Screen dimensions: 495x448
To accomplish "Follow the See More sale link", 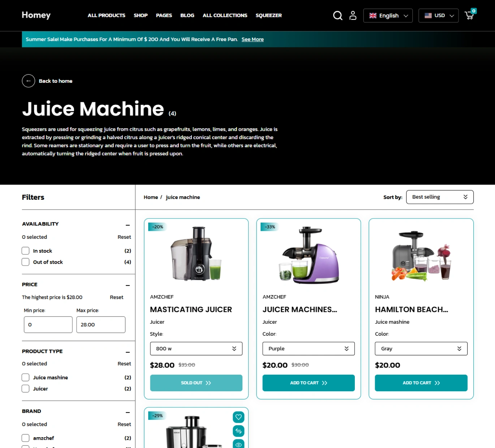I will point(252,39).
